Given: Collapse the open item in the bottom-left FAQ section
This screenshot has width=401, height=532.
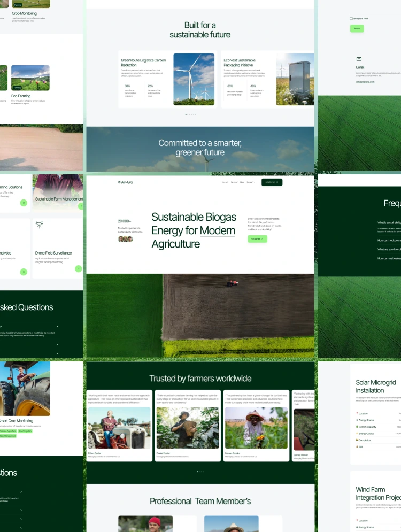Looking at the screenshot, I should pyautogui.click(x=21, y=492).
